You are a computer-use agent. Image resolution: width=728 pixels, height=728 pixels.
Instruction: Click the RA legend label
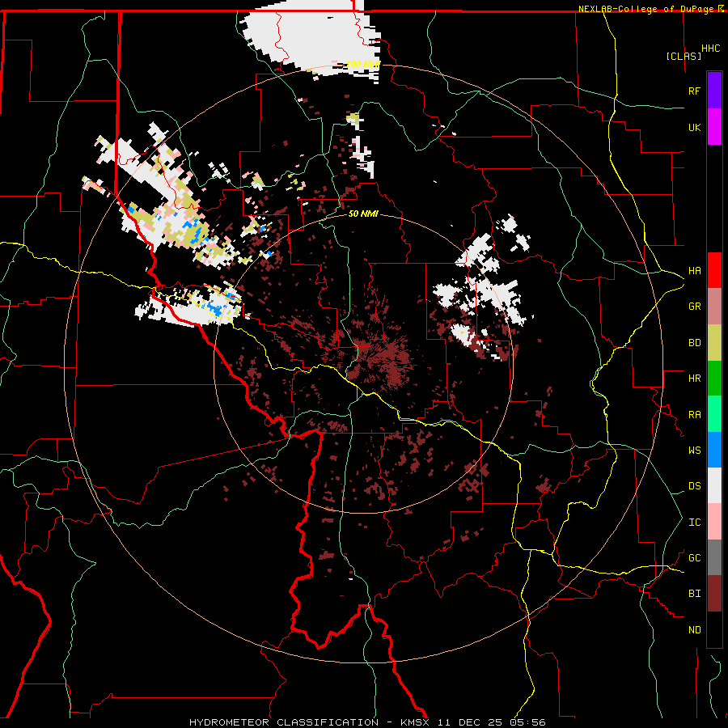point(694,415)
